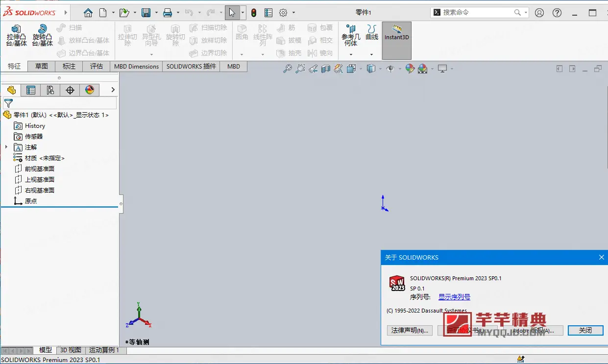Open the New document dropdown arrow
608x364 pixels.
coord(113,13)
